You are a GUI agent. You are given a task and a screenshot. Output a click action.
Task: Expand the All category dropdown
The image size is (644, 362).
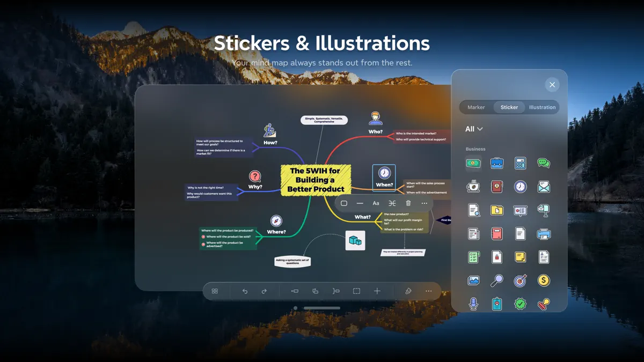click(x=473, y=129)
